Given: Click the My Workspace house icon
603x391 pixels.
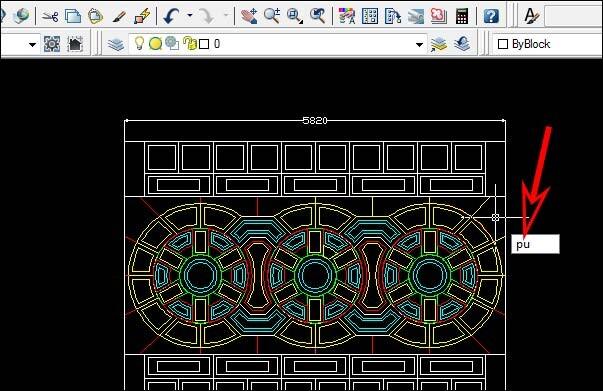Looking at the screenshot, I should (x=75, y=44).
